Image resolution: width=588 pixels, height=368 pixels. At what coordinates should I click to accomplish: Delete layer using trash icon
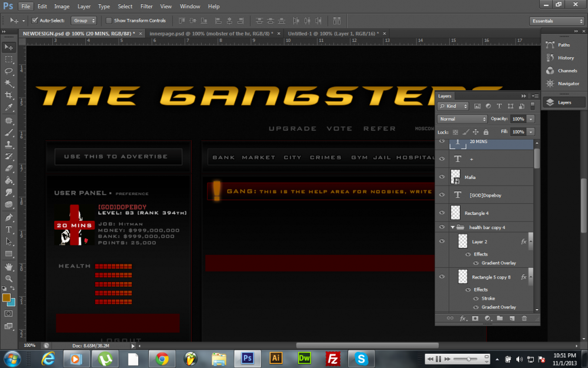click(524, 319)
